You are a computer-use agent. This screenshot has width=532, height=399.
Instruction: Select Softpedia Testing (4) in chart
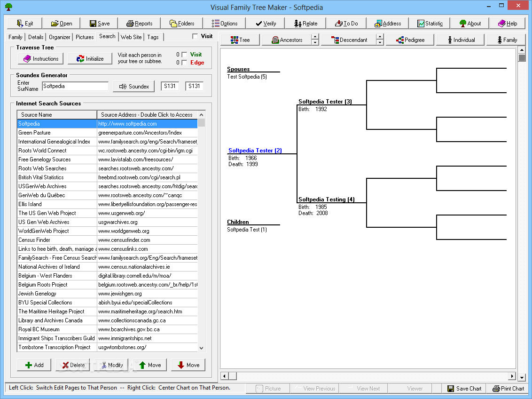pyautogui.click(x=327, y=199)
